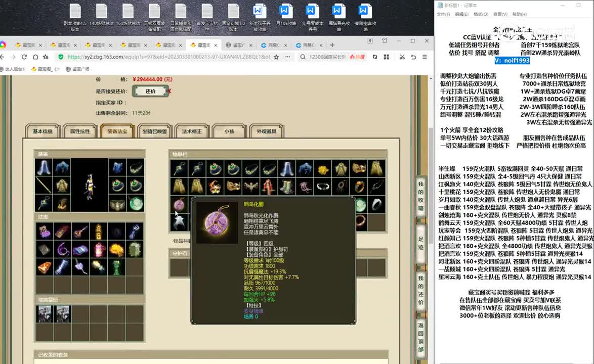Click the 12306 search box in browser
594x364 pixels.
tap(328, 57)
